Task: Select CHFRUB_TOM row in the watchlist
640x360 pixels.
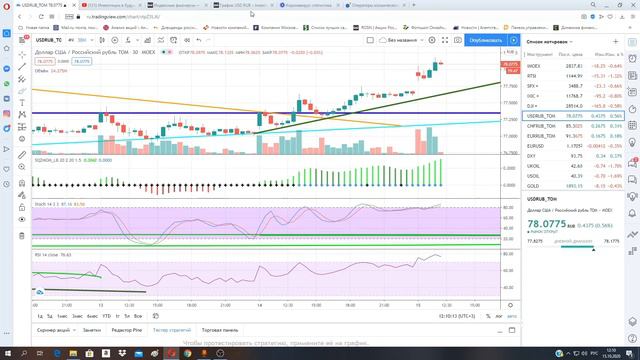Action: pos(573,126)
